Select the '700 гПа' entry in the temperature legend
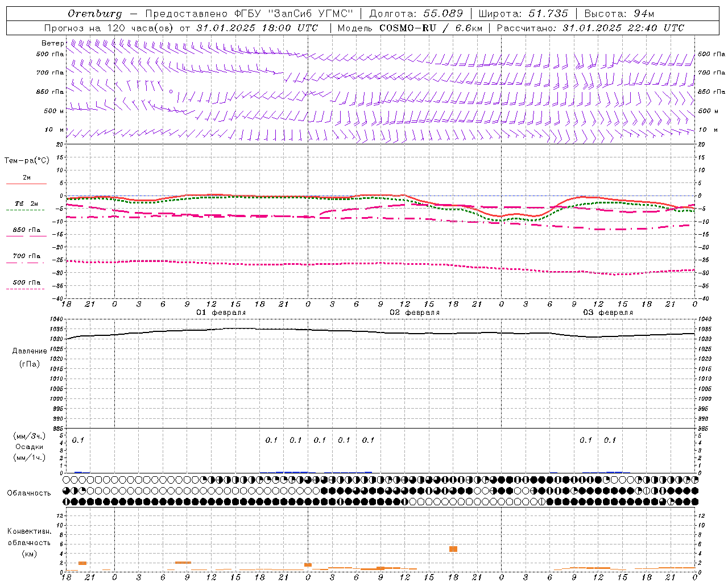Image resolution: width=728 pixels, height=582 pixels. pos(27,256)
